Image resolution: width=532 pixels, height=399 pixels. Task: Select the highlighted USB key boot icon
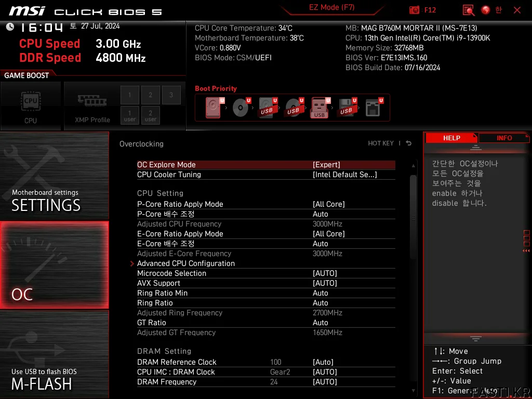320,108
